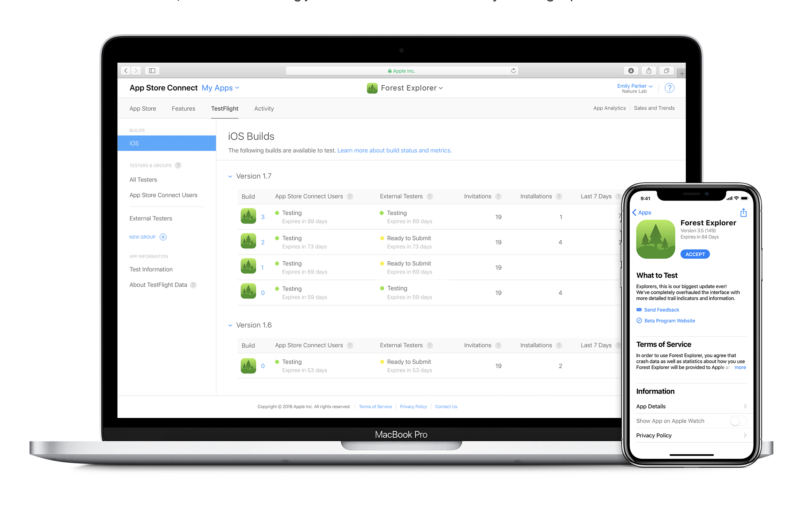Open App Details chevron on the iPhone

745,406
